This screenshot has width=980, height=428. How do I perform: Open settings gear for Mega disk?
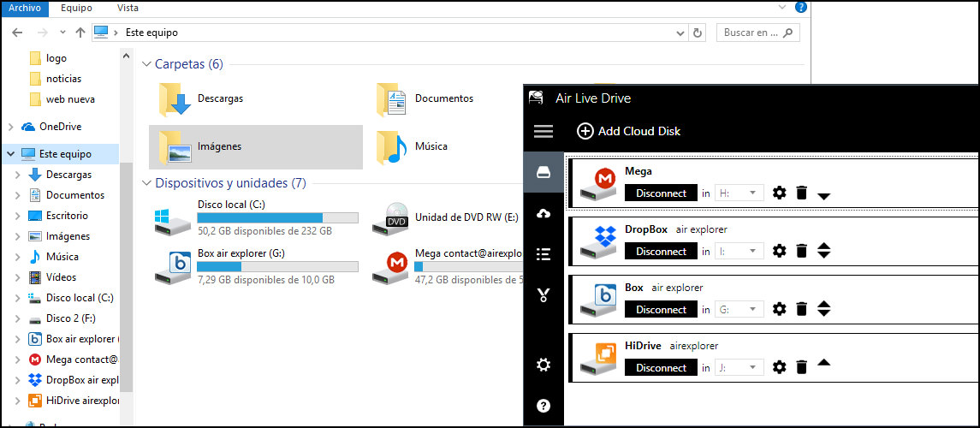tap(779, 193)
